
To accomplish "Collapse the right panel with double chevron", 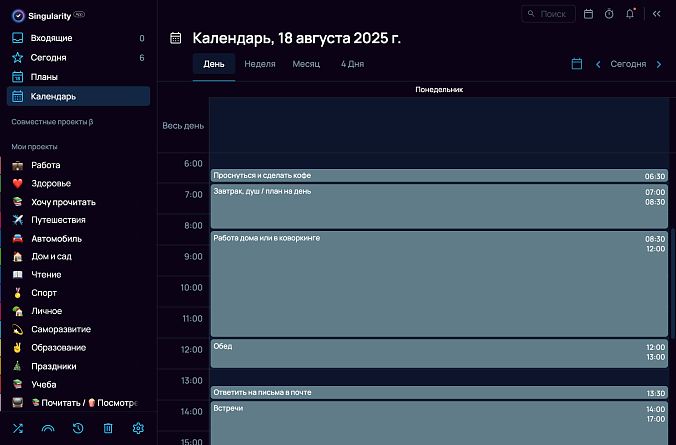I will (x=657, y=14).
